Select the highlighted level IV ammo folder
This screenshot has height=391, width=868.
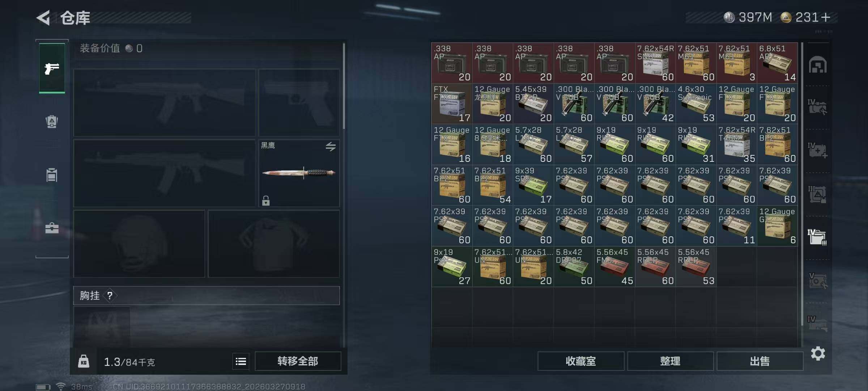[x=817, y=237]
